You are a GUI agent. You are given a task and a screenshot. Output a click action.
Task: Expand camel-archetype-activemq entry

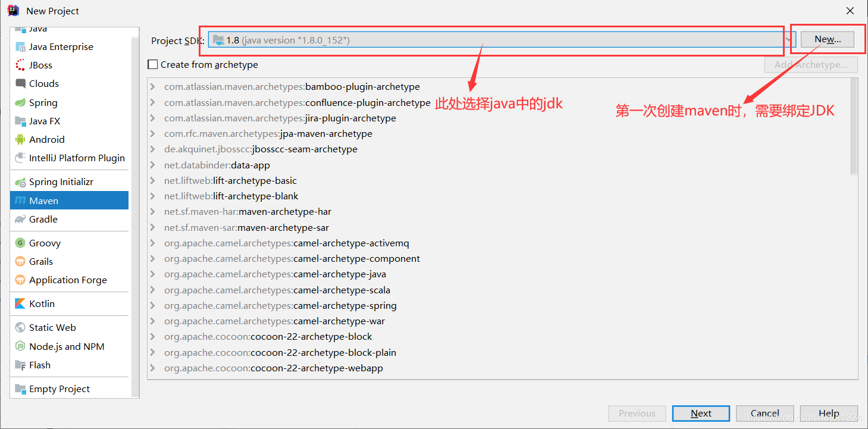pyautogui.click(x=153, y=243)
